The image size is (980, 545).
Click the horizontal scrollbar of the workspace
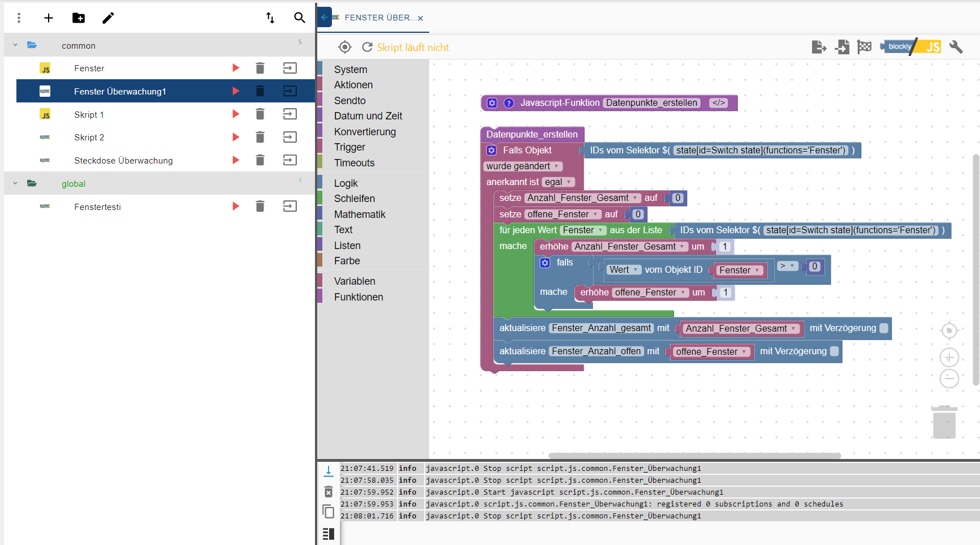point(694,456)
